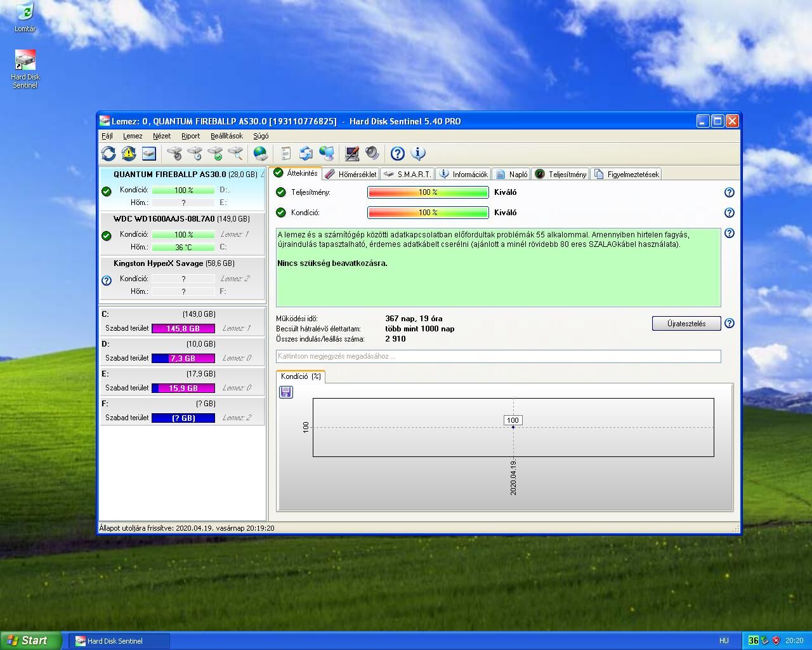Click the taskbar clock showing 20:20
The image size is (812, 650).
794,641
